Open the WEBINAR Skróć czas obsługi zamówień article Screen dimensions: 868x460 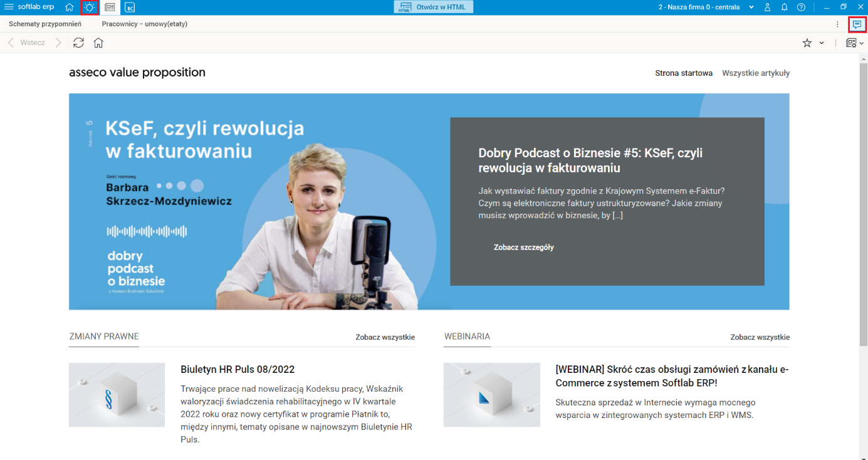tap(672, 376)
